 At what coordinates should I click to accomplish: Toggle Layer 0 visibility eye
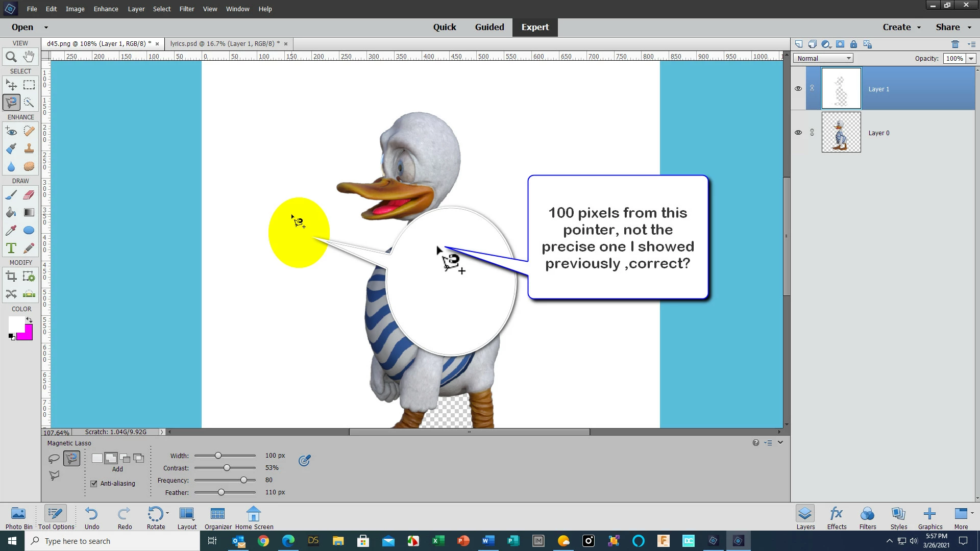click(798, 133)
